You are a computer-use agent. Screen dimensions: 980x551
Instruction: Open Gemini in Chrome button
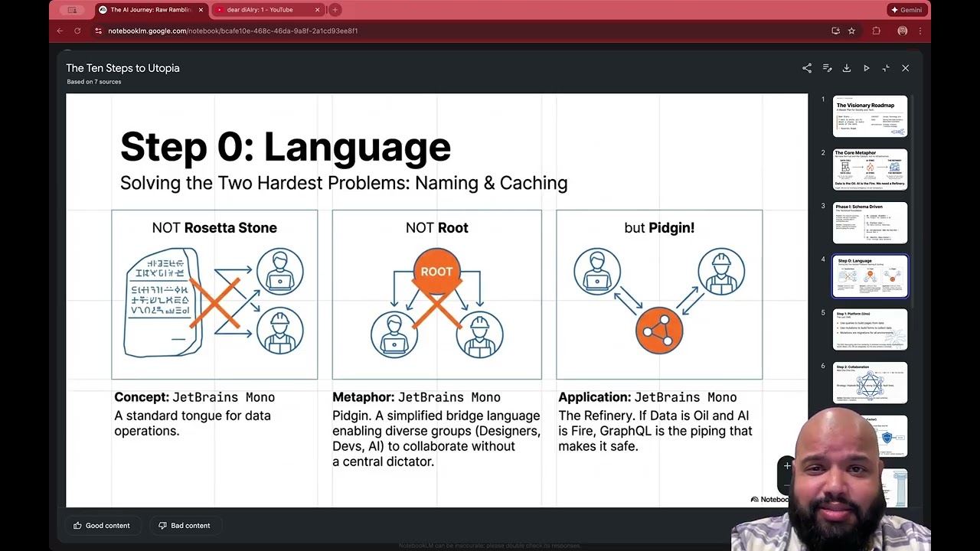908,10
